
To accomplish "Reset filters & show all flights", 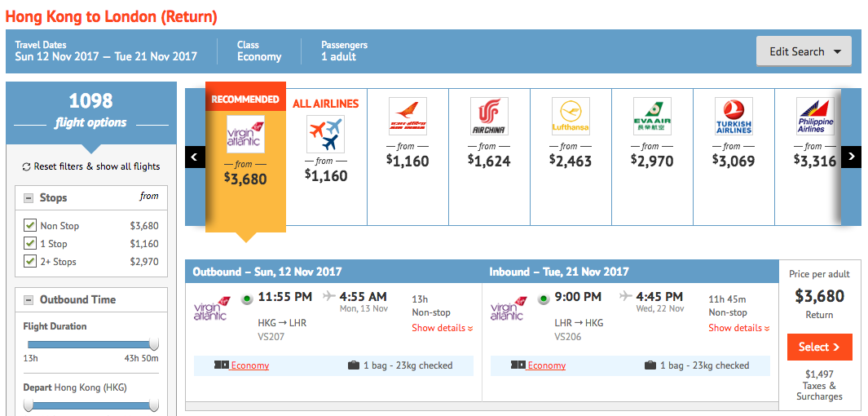I will [x=90, y=166].
